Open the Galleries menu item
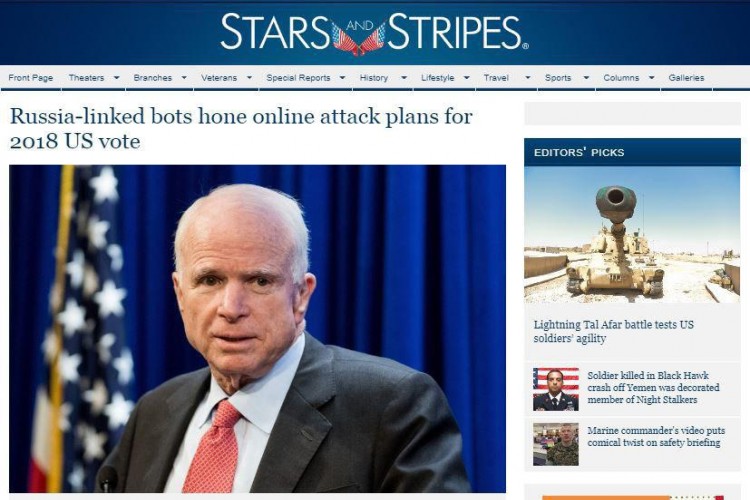This screenshot has height=500, width=750. pyautogui.click(x=686, y=78)
